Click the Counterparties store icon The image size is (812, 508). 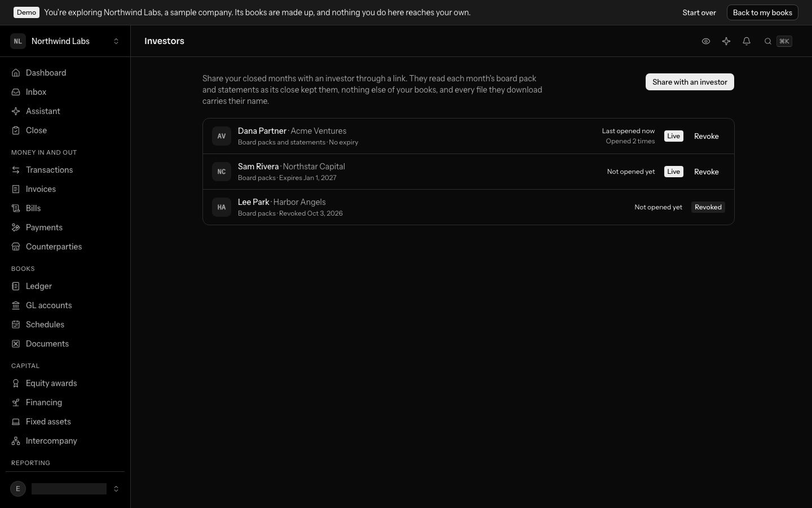[x=16, y=247]
